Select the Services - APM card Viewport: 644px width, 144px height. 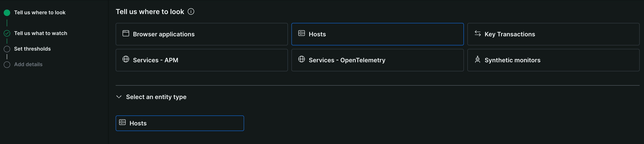pos(202,60)
